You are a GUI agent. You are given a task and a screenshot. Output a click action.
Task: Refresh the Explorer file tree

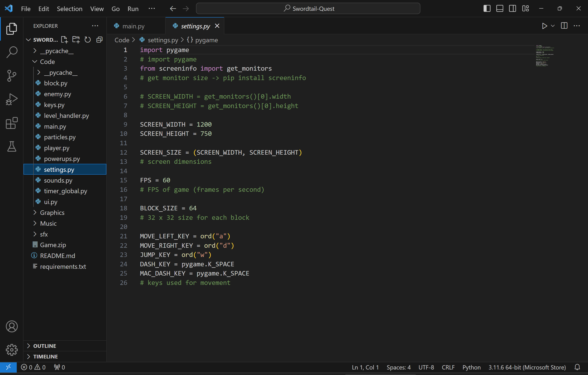[x=87, y=40]
